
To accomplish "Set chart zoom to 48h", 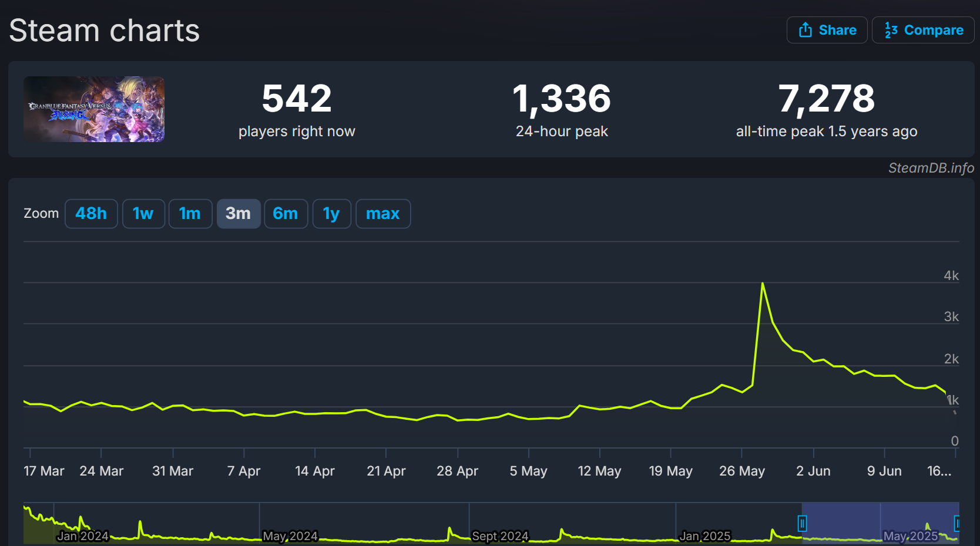I will [x=91, y=214].
